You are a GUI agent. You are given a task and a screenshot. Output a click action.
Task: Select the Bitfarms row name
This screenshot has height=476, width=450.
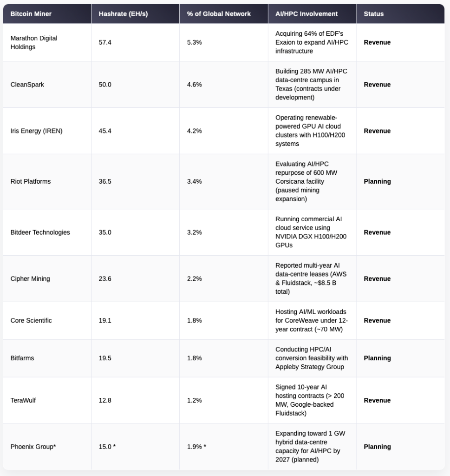tap(22, 358)
